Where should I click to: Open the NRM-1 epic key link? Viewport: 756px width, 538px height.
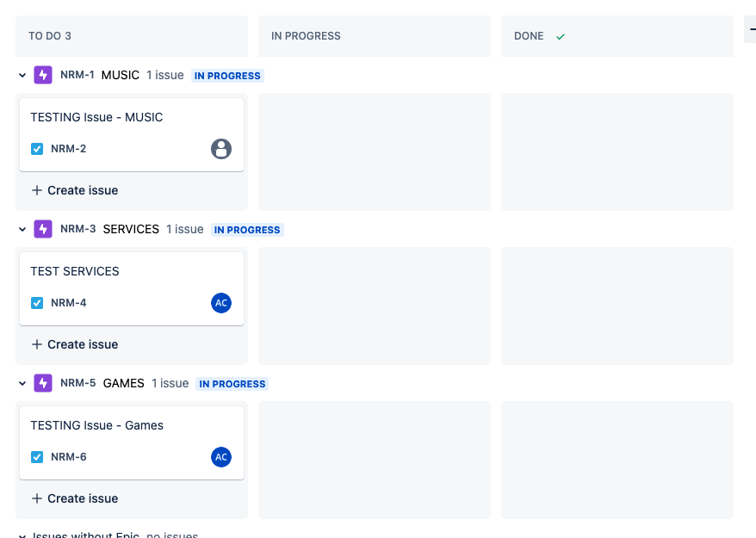(77, 75)
